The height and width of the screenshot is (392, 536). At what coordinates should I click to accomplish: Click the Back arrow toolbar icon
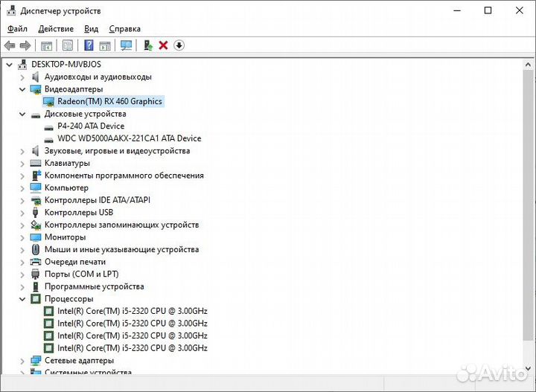click(10, 45)
